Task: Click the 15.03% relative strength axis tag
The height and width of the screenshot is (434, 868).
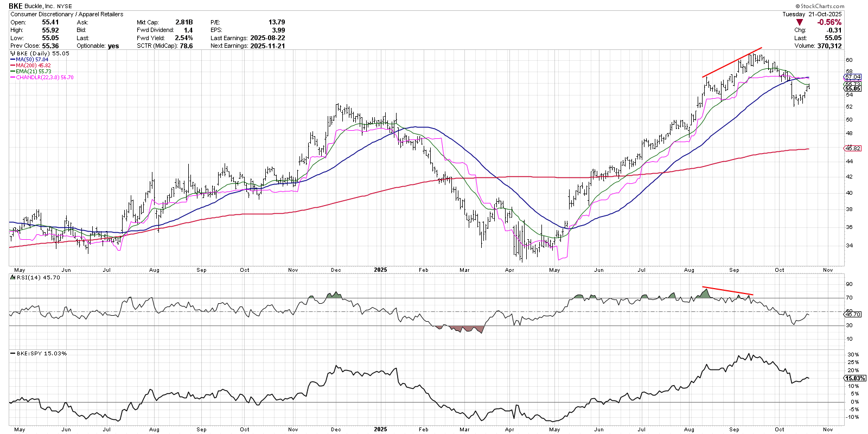Action: [x=855, y=378]
